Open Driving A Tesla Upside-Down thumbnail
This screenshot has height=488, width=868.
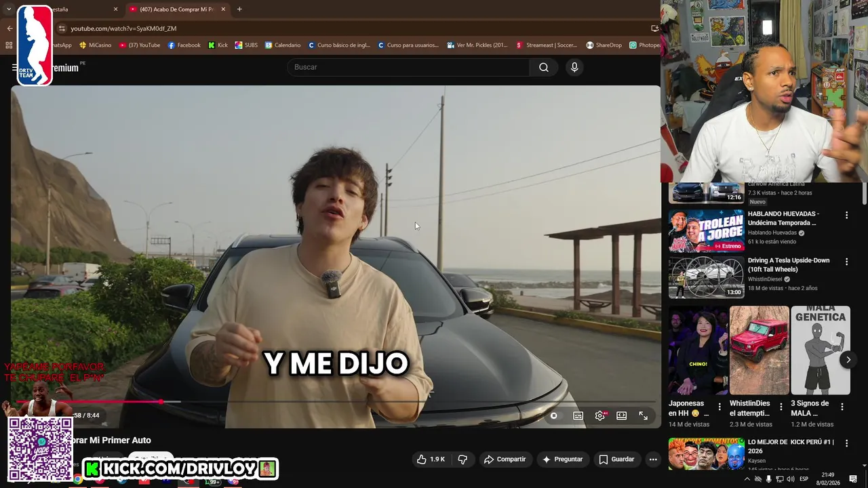(706, 277)
